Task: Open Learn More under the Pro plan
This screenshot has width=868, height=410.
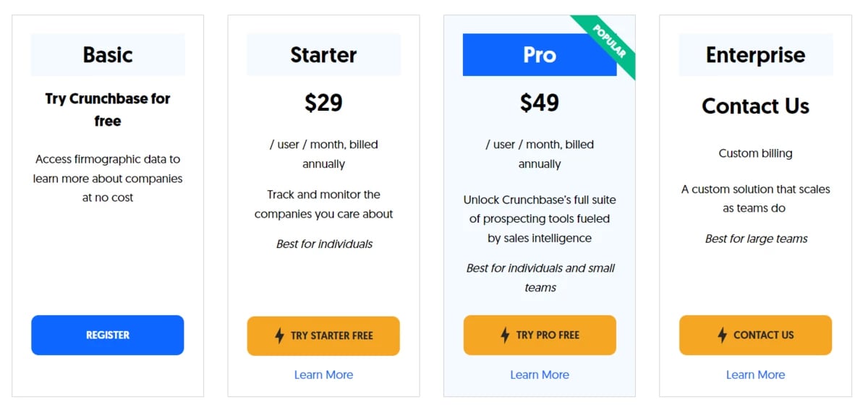Action: 540,375
